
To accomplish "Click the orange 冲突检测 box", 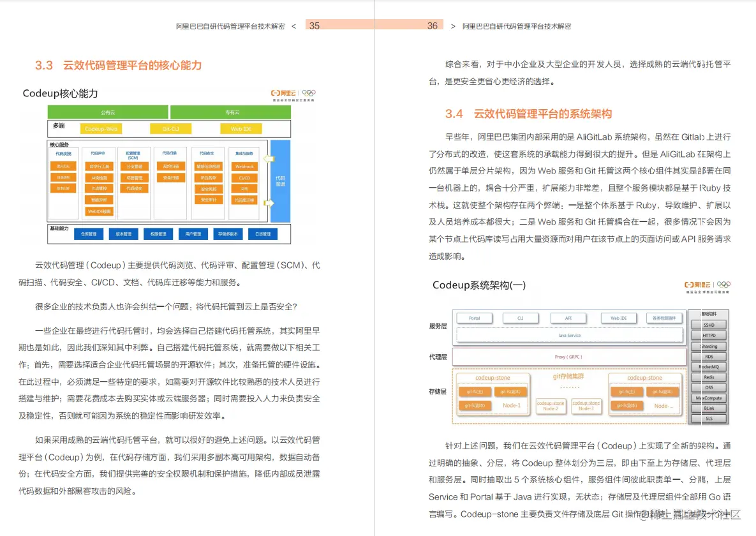I will point(99,178).
